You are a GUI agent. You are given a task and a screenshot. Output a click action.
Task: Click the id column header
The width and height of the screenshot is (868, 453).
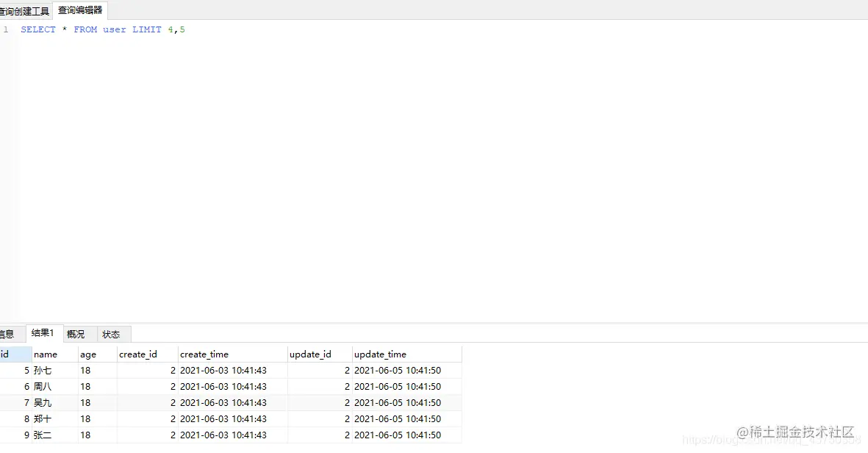(15, 354)
